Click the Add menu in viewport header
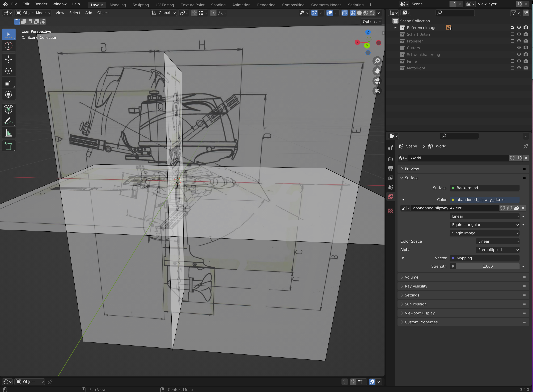This screenshot has width=533, height=392. click(89, 13)
